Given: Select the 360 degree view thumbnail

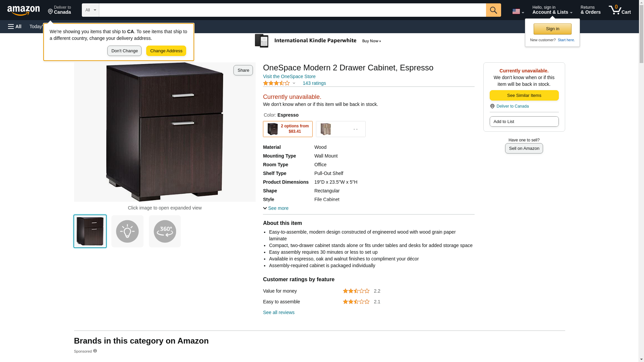Looking at the screenshot, I should pos(165,231).
